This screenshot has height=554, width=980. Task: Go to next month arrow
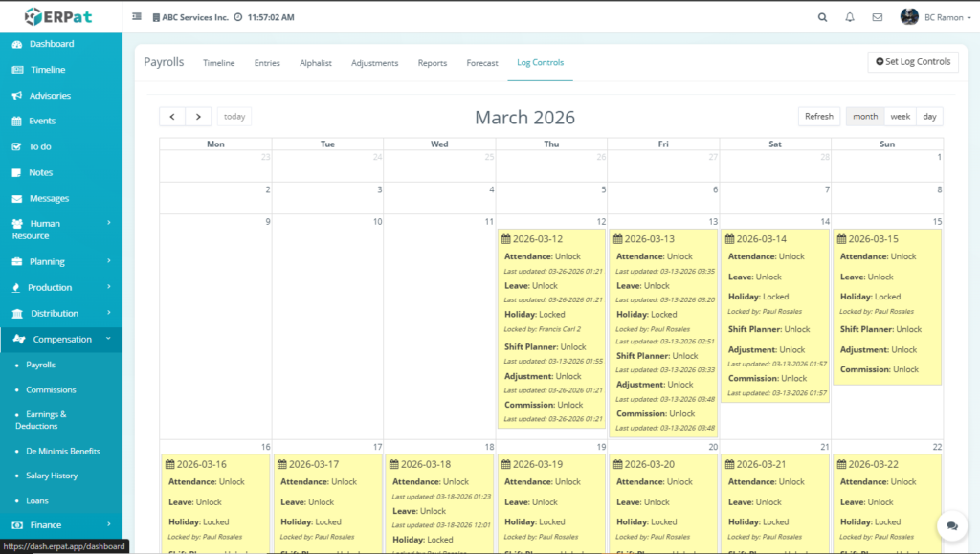point(198,117)
